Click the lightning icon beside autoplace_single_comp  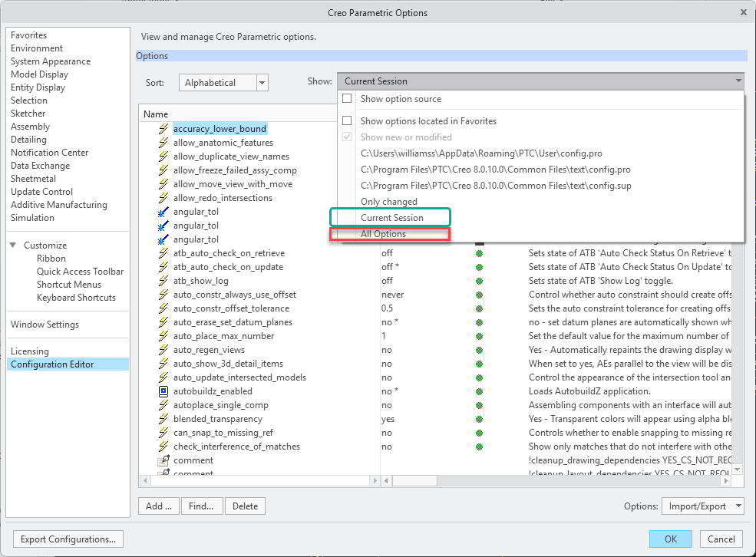[163, 405]
